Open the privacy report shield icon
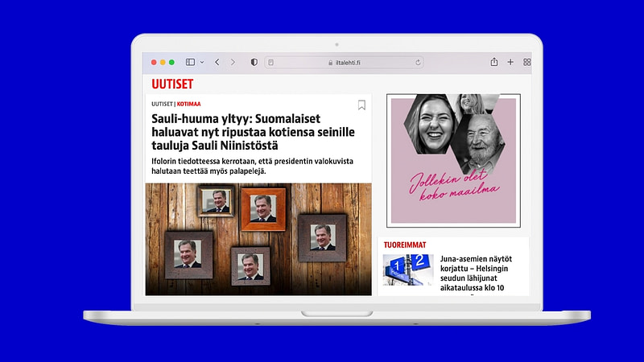644x362 pixels. click(254, 62)
